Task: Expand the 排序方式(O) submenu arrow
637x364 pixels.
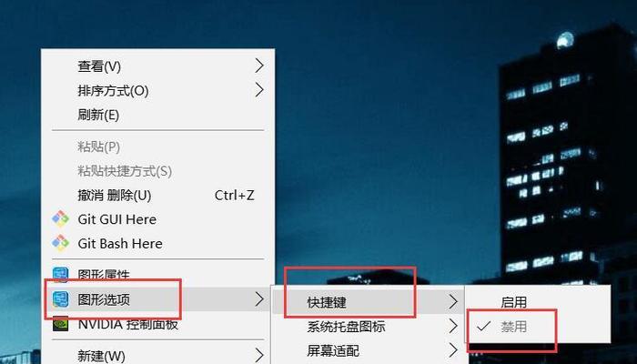Action: [x=259, y=90]
